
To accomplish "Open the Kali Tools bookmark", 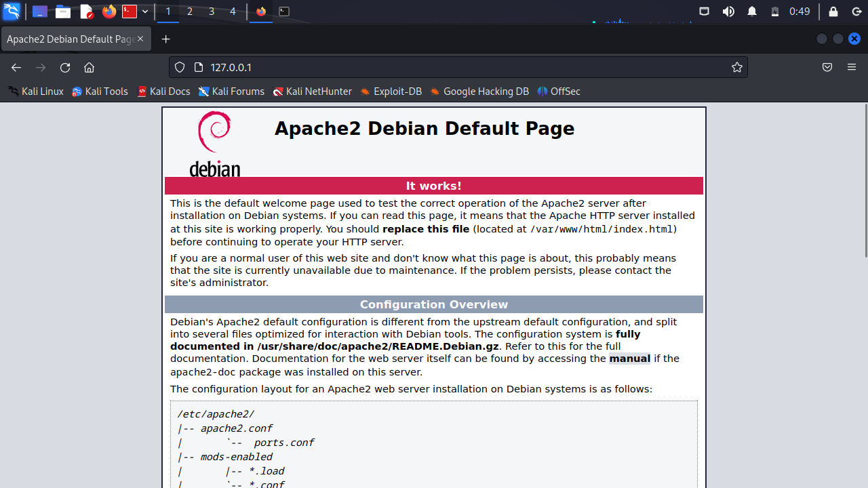I will 100,91.
